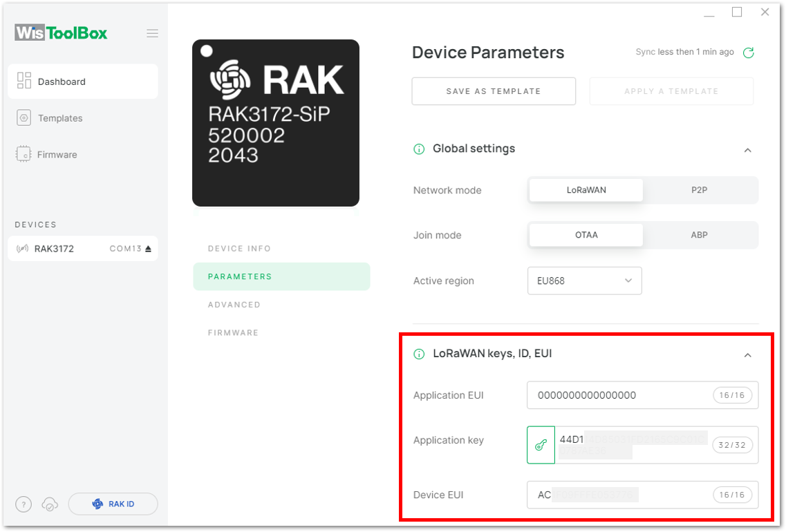786x532 pixels.
Task: Open the Active region EU868 dropdown
Action: click(584, 281)
